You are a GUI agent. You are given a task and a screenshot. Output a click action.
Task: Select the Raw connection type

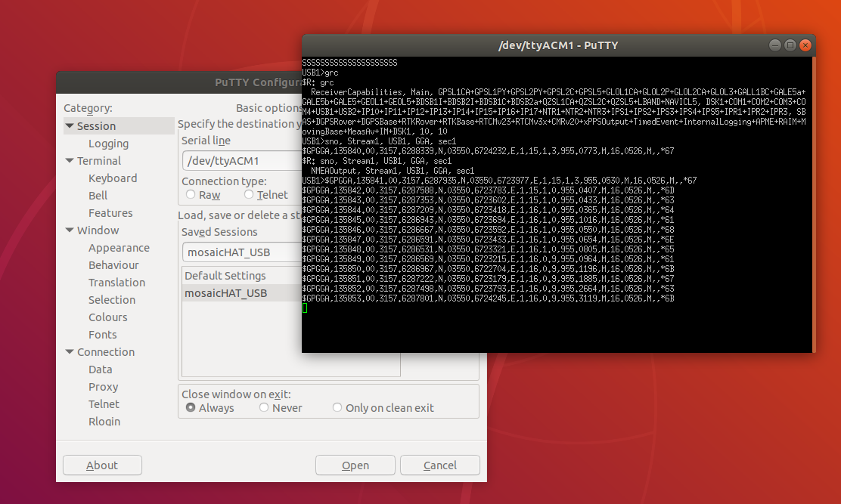tap(191, 194)
